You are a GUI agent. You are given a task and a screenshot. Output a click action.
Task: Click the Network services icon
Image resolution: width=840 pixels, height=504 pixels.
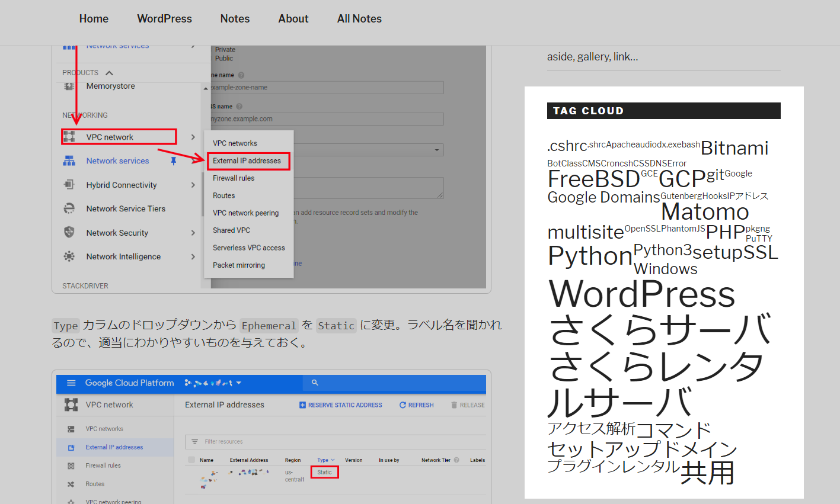[69, 161]
